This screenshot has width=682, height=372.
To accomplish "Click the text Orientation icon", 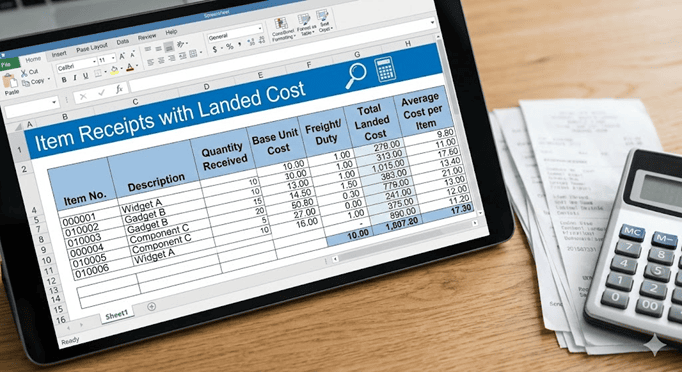I will 181,44.
